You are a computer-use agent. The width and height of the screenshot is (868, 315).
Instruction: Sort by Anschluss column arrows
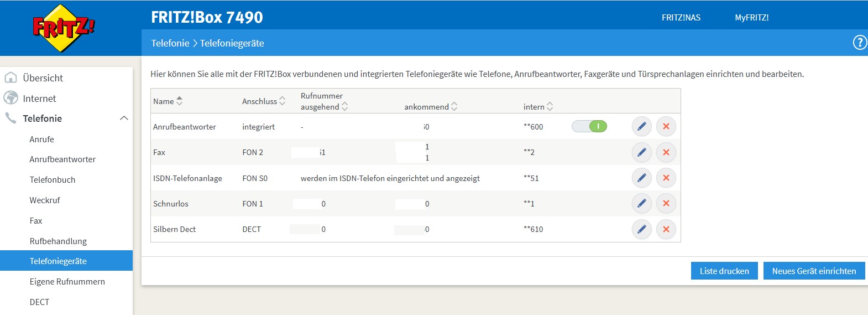pos(282,101)
